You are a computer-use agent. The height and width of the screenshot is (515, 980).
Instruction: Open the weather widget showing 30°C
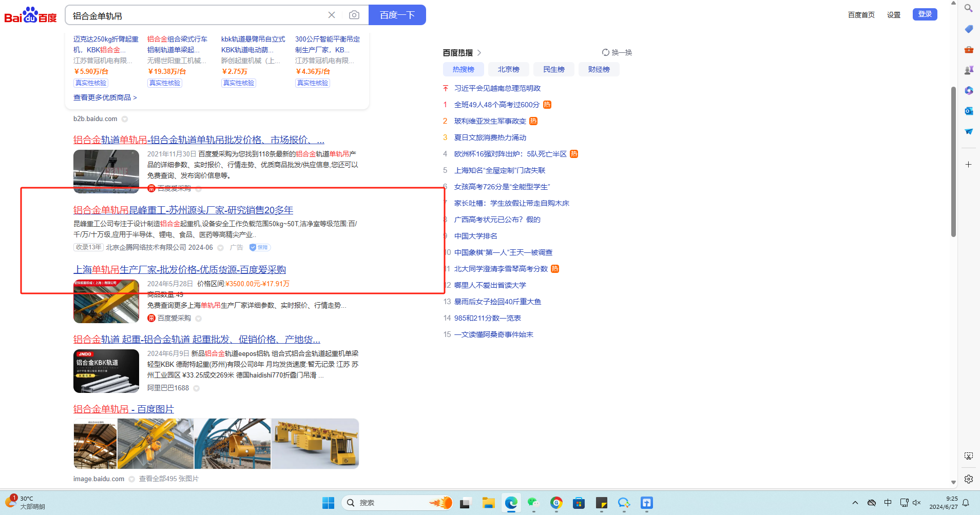pos(26,502)
